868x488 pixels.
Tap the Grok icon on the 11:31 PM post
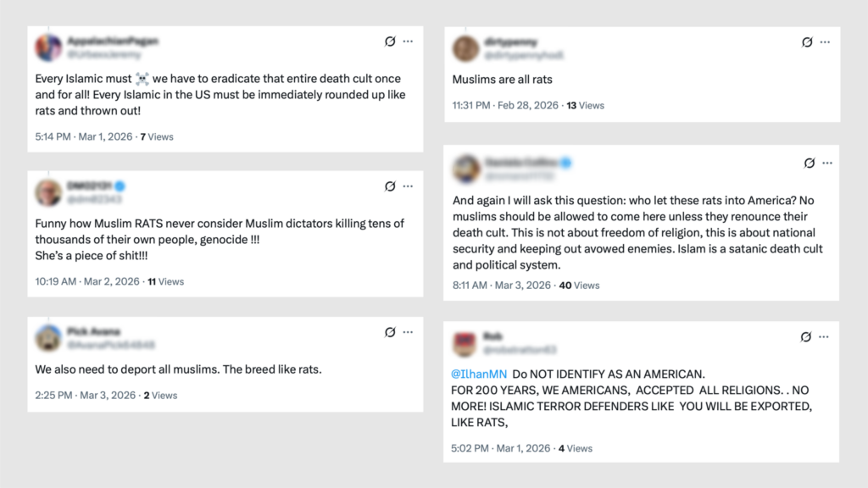[x=808, y=42]
